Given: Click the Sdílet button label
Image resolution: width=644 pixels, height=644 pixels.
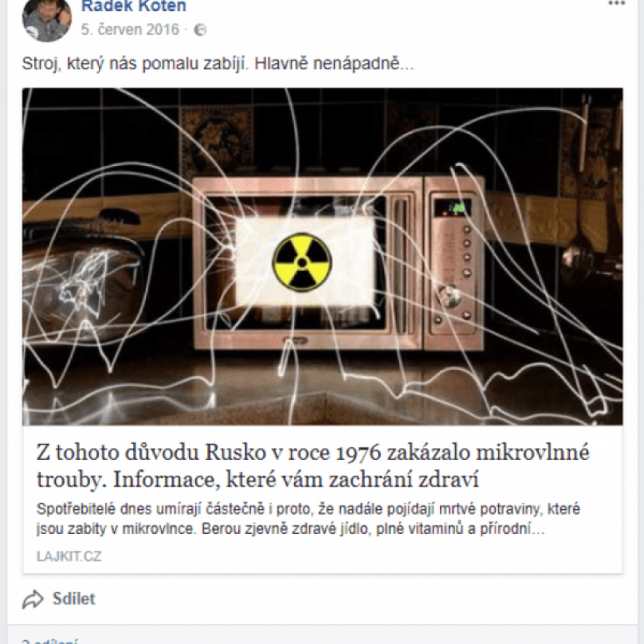Looking at the screenshot, I should 74,599.
